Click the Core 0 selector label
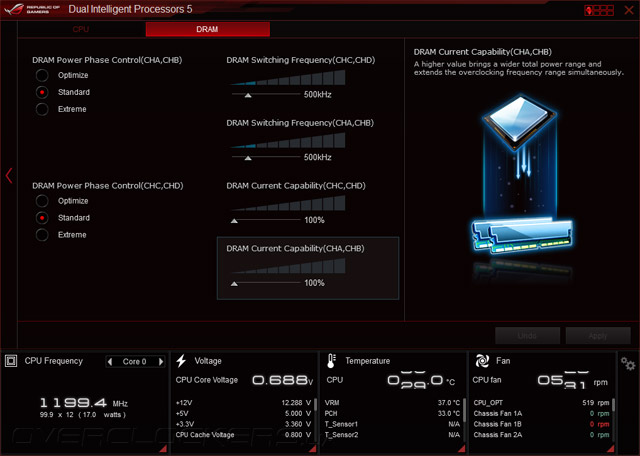The image size is (640, 456). click(x=135, y=361)
